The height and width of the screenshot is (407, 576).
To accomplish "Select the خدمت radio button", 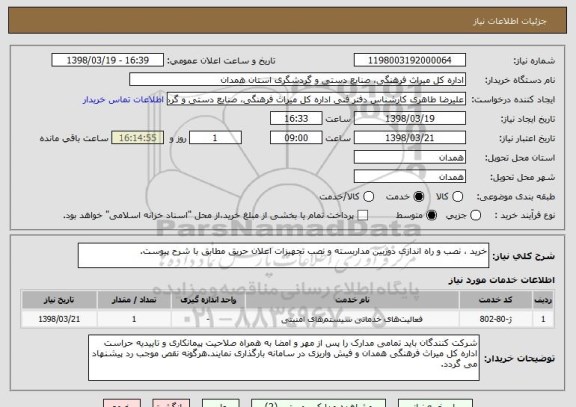I will 418,197.
